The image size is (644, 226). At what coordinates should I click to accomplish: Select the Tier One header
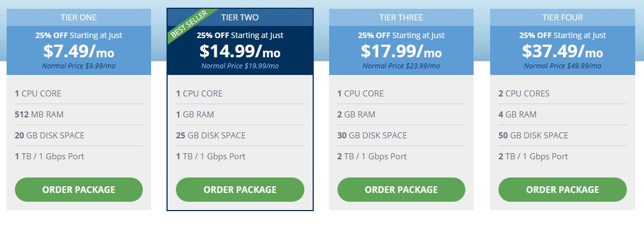79,17
